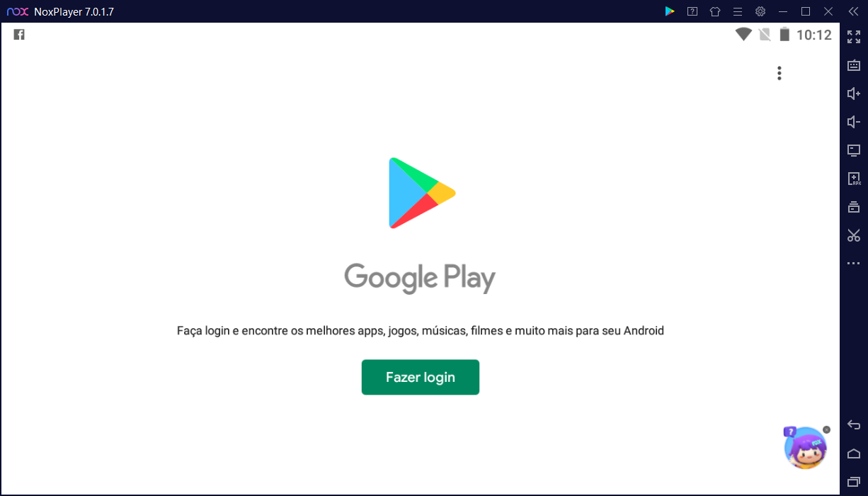The image size is (868, 496).
Task: Increase volume using sidebar speaker plus
Action: click(x=854, y=94)
